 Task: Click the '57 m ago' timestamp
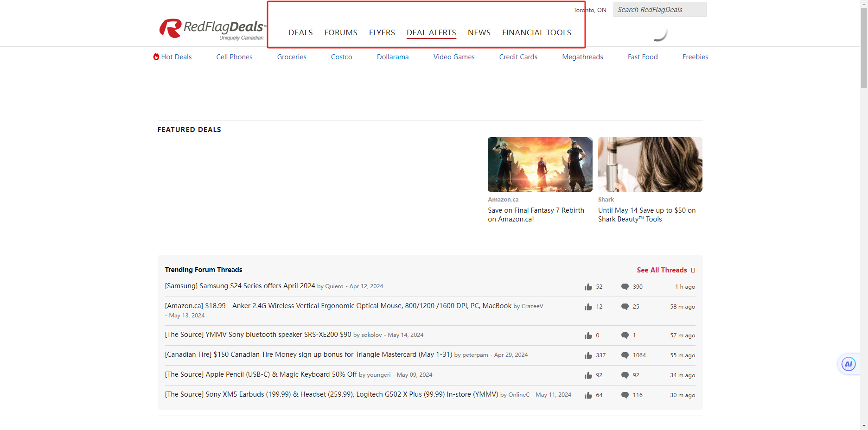pyautogui.click(x=683, y=335)
